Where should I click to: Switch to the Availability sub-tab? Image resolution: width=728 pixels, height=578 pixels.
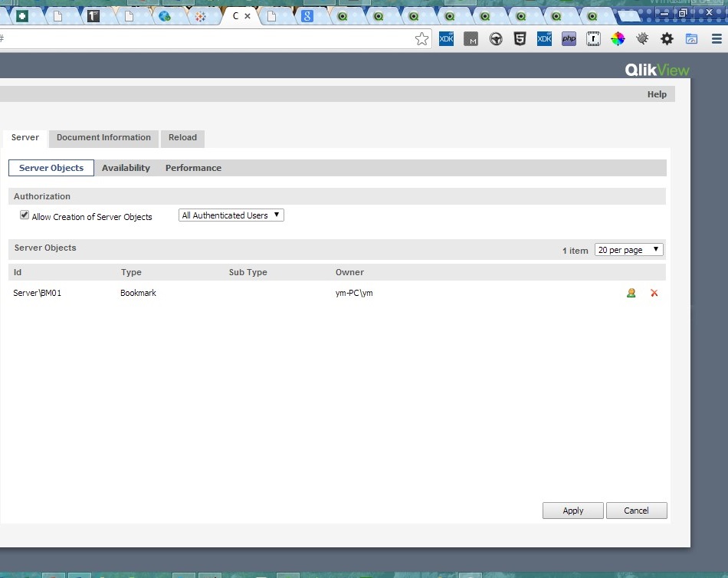(126, 168)
